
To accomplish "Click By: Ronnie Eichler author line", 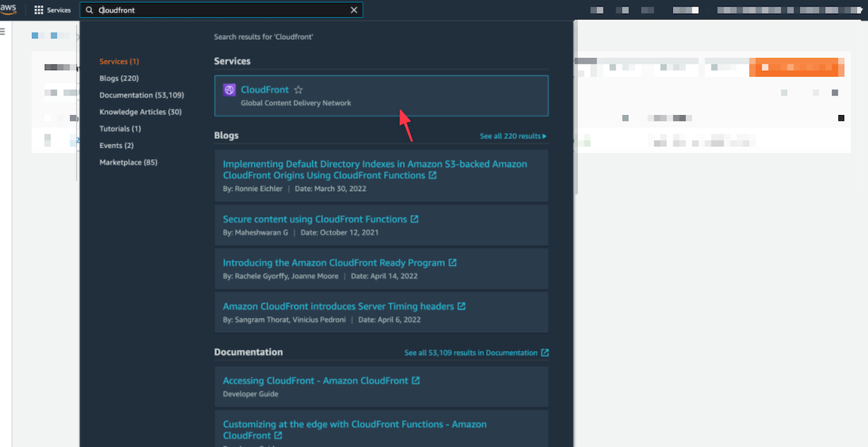I will (x=253, y=189).
